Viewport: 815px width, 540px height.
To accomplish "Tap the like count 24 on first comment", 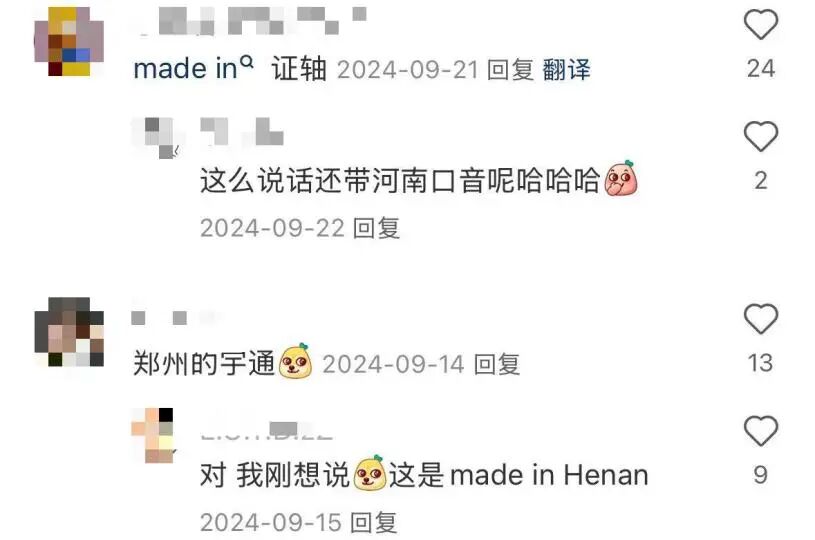I will coord(760,69).
